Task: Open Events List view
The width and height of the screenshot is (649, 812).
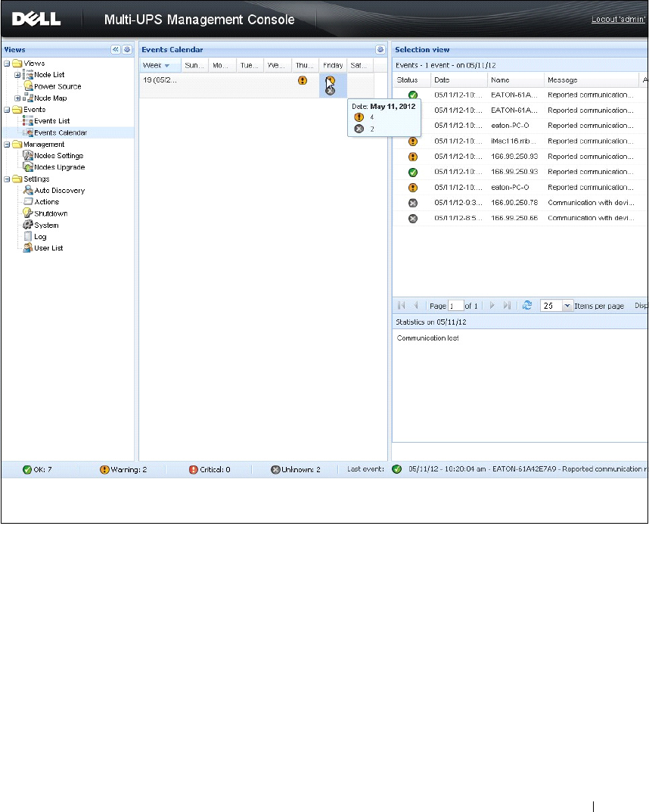Action: 51,120
